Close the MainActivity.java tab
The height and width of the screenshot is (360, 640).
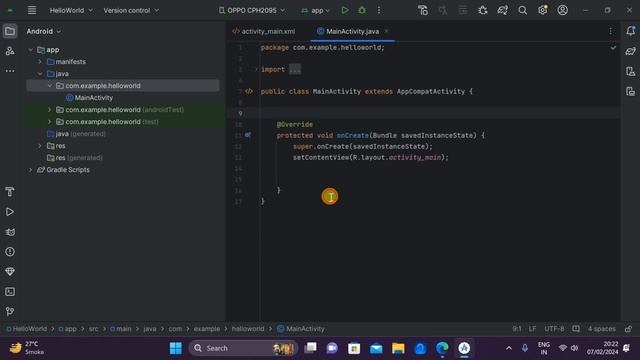point(387,31)
